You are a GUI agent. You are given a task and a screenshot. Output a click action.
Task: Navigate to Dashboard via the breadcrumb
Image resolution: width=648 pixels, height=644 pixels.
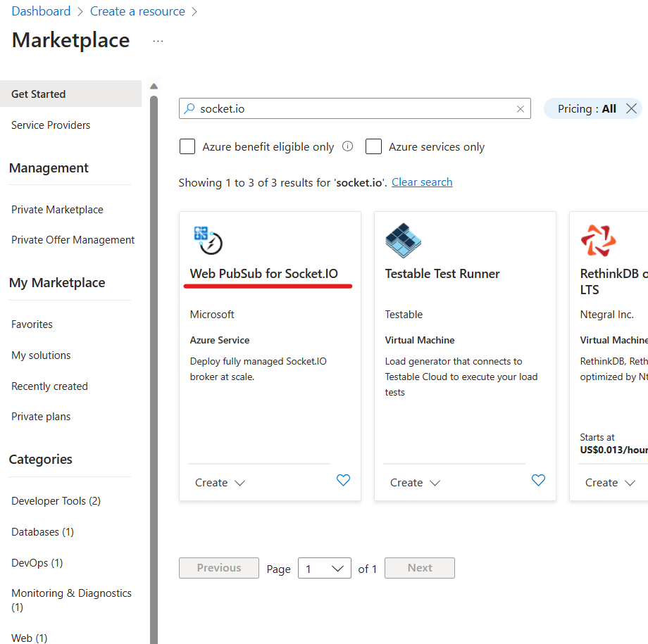pyautogui.click(x=40, y=11)
